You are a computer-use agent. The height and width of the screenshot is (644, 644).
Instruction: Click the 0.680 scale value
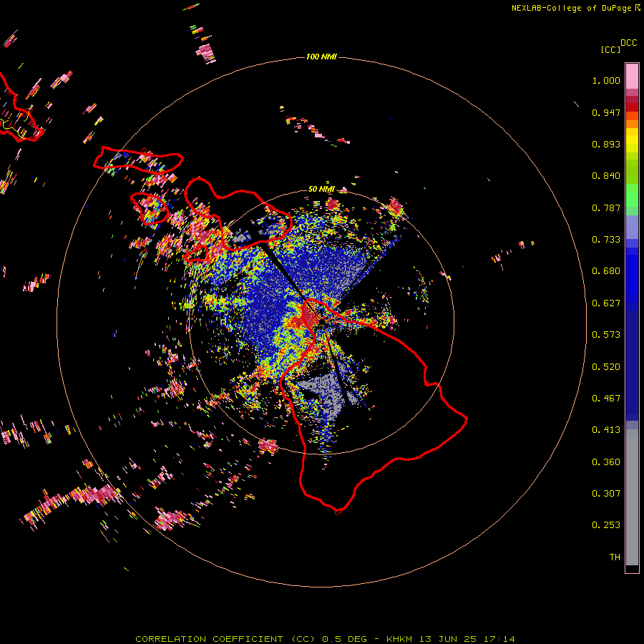(x=606, y=271)
